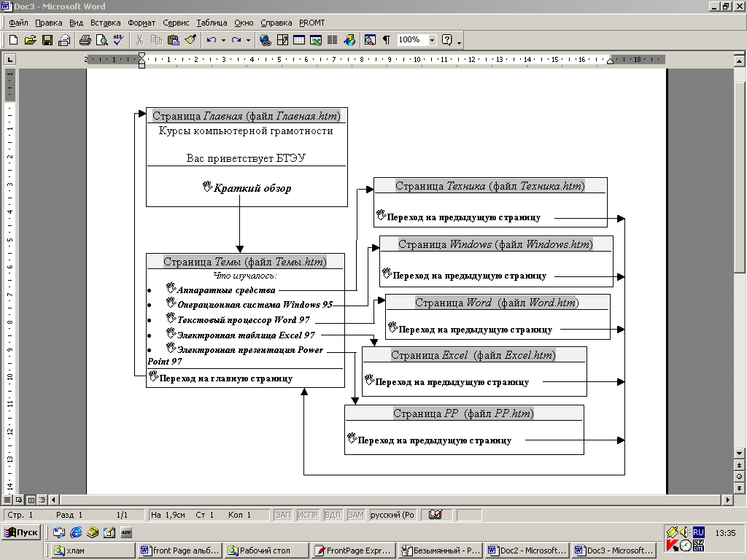Screen dimensions: 747x560
Task: Insert a Microsoft Excel worksheet
Action: (x=316, y=40)
